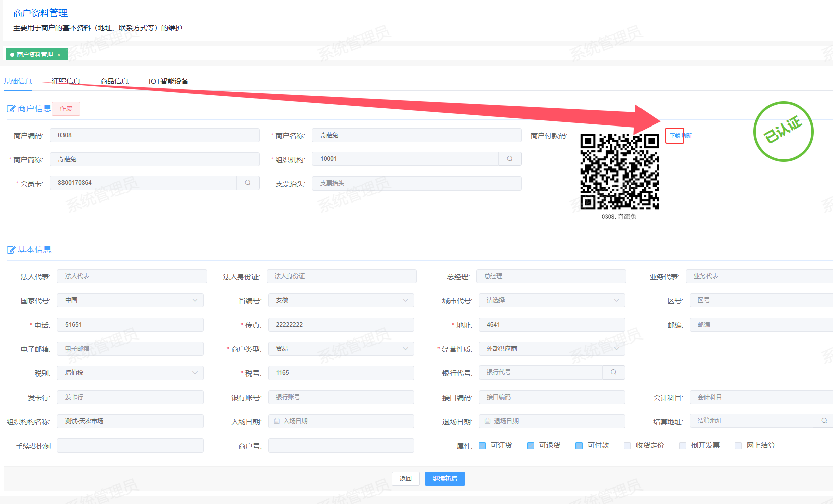Click the edit icon beside 商户信息

pyautogui.click(x=11, y=109)
